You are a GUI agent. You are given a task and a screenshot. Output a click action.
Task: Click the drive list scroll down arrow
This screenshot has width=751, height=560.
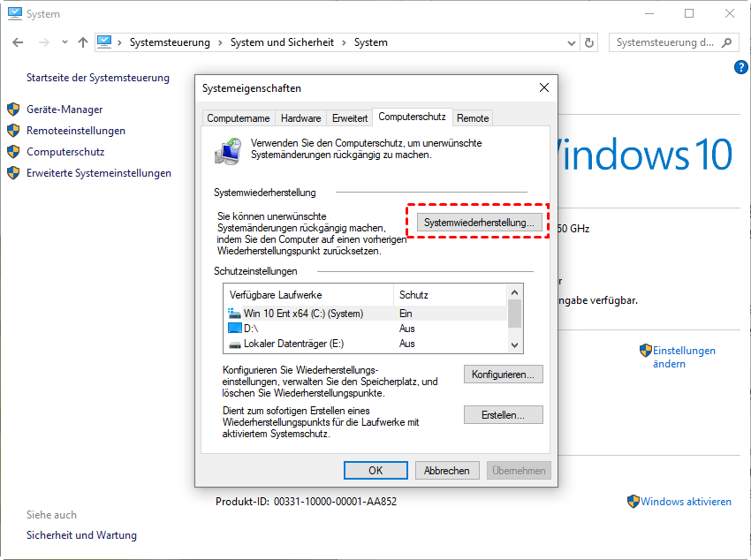[515, 345]
